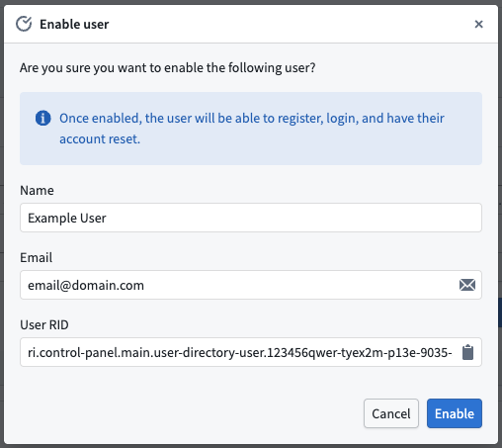The height and width of the screenshot is (448, 502).
Task: Close the Enable user dialog
Action: click(478, 24)
